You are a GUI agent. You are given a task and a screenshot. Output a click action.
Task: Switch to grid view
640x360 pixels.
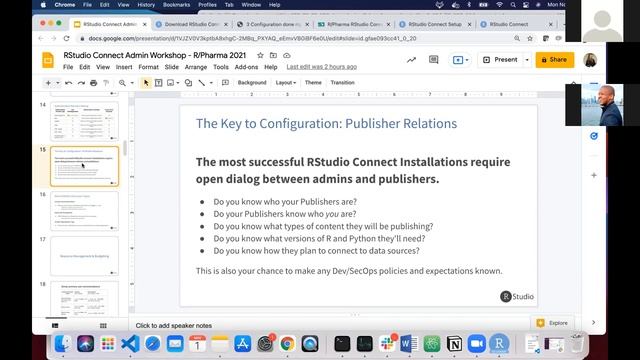coord(103,326)
